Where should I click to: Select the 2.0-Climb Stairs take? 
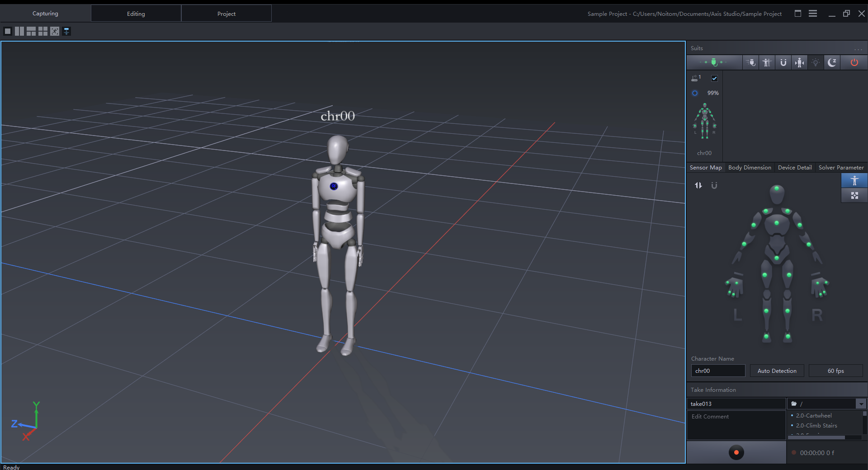pos(816,426)
